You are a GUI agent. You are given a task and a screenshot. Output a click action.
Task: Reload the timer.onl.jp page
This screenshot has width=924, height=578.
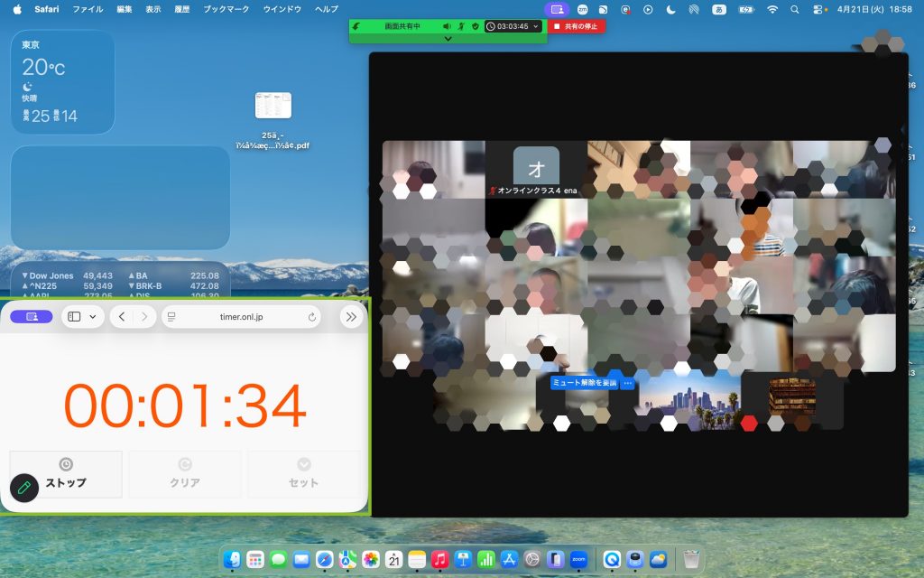312,317
